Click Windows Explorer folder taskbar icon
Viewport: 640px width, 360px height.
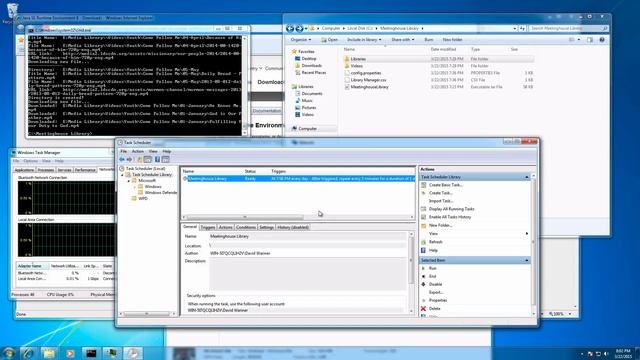click(x=49, y=353)
